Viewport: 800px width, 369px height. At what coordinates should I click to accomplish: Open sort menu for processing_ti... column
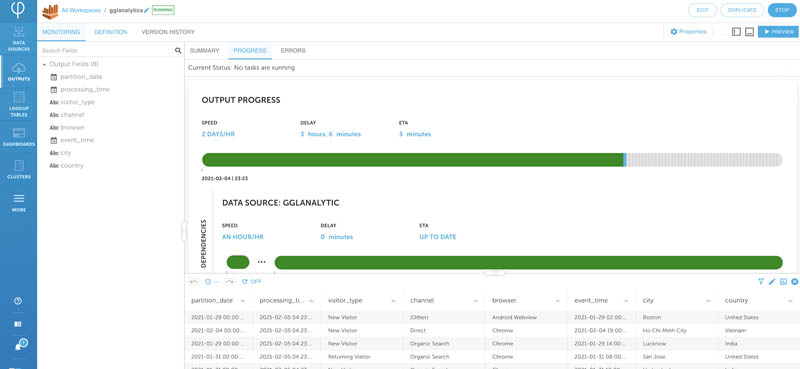(311, 301)
